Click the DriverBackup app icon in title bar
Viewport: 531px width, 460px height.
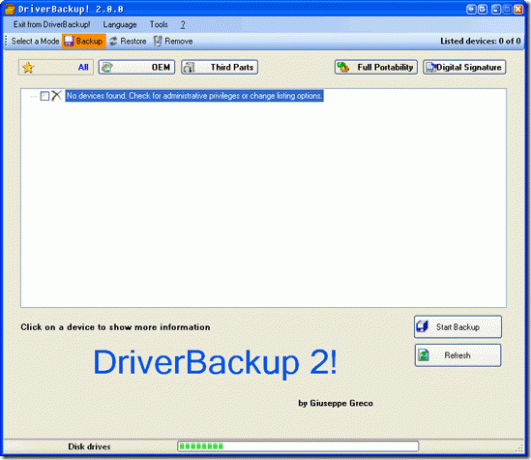[x=10, y=9]
